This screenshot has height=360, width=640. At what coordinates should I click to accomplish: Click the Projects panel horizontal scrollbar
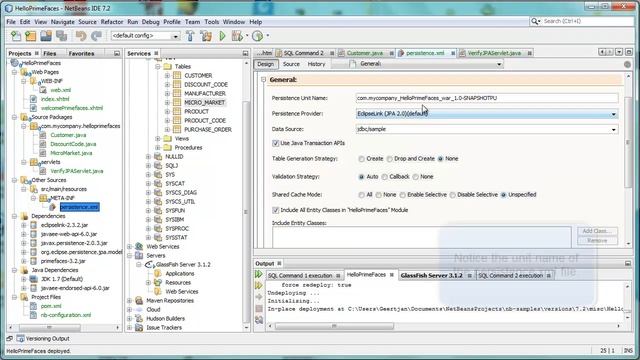click(x=49, y=327)
